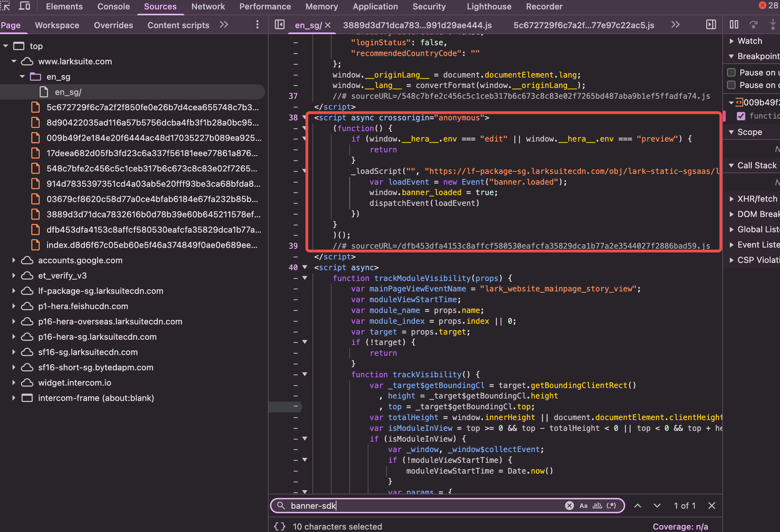Expand intercom-frame (about:blank) node
780x532 pixels.
click(x=14, y=398)
